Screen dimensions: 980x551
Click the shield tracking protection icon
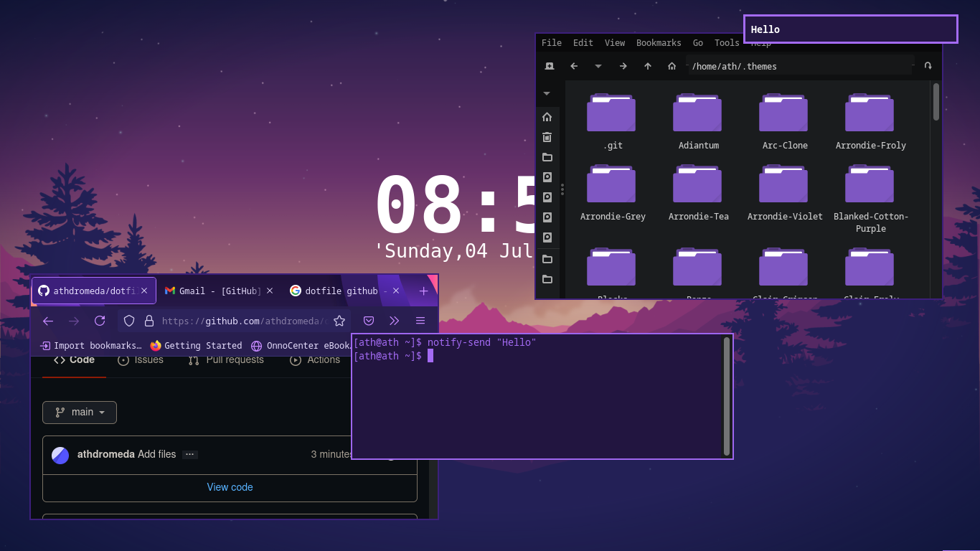pos(129,321)
